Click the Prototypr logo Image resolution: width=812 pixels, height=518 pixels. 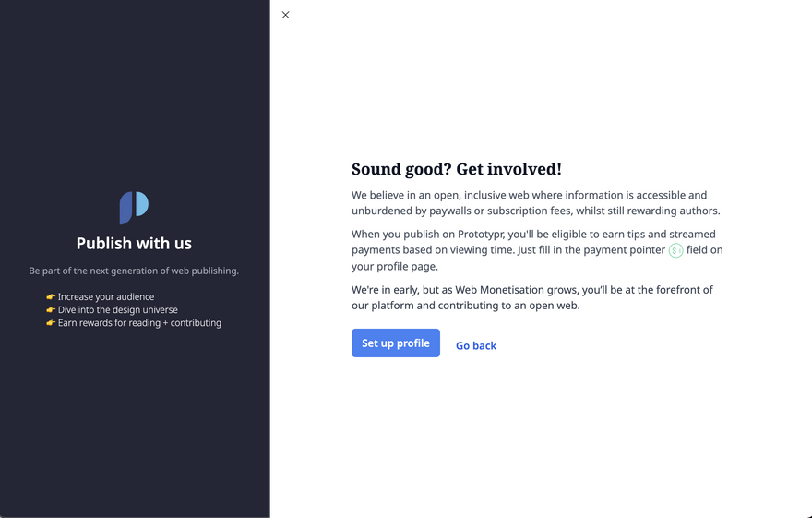(134, 208)
